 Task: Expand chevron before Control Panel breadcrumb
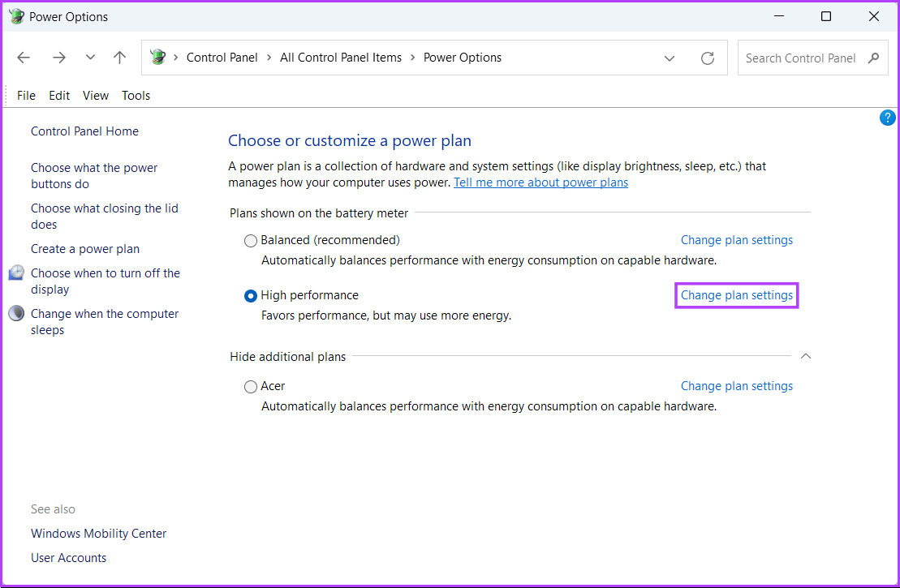[x=175, y=58]
